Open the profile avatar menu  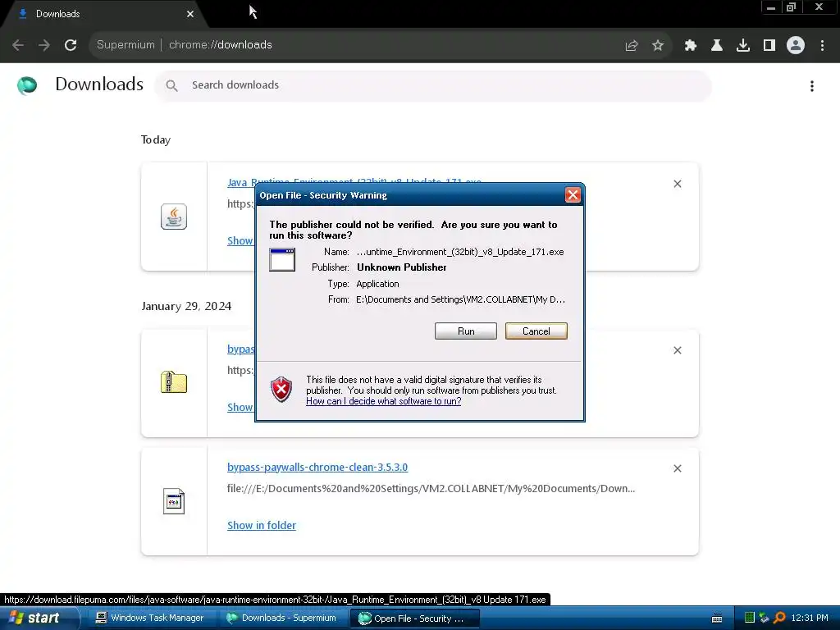coord(796,46)
